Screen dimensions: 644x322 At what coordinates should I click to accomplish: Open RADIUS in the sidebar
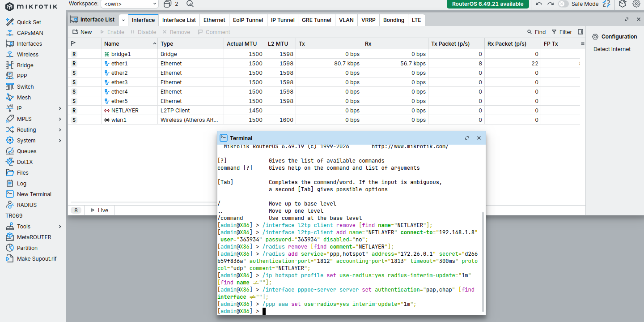point(27,205)
